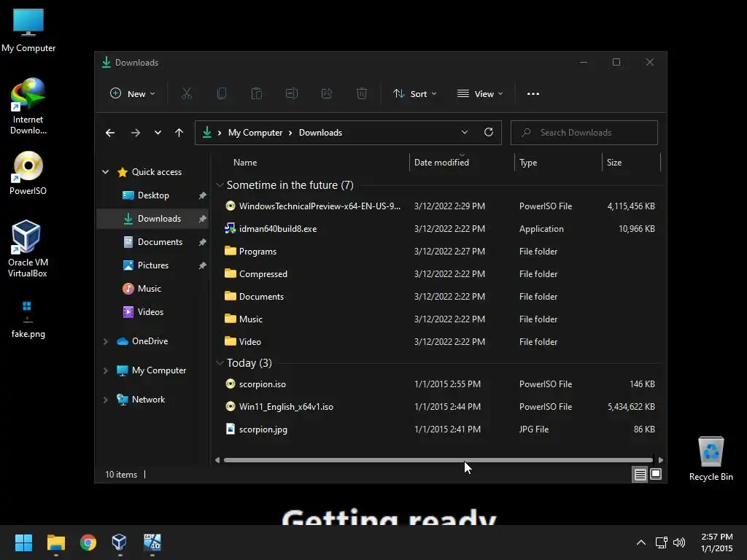747x560 pixels.
Task: Open the View dropdown menu
Action: click(x=480, y=94)
